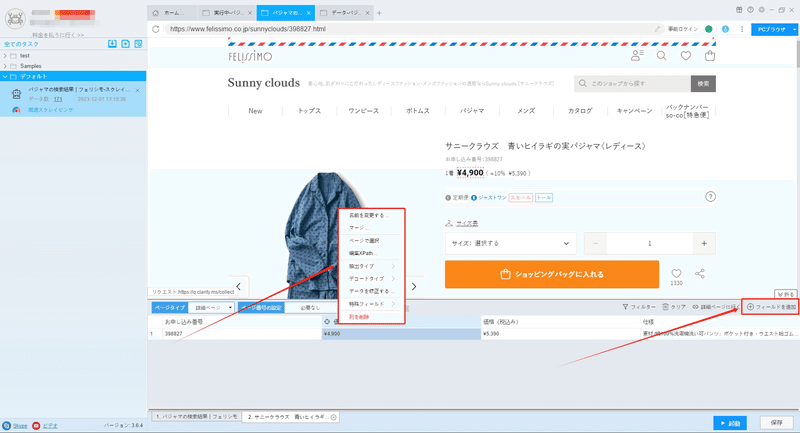
Task: Switch to the 実行中 tab
Action: (x=226, y=13)
